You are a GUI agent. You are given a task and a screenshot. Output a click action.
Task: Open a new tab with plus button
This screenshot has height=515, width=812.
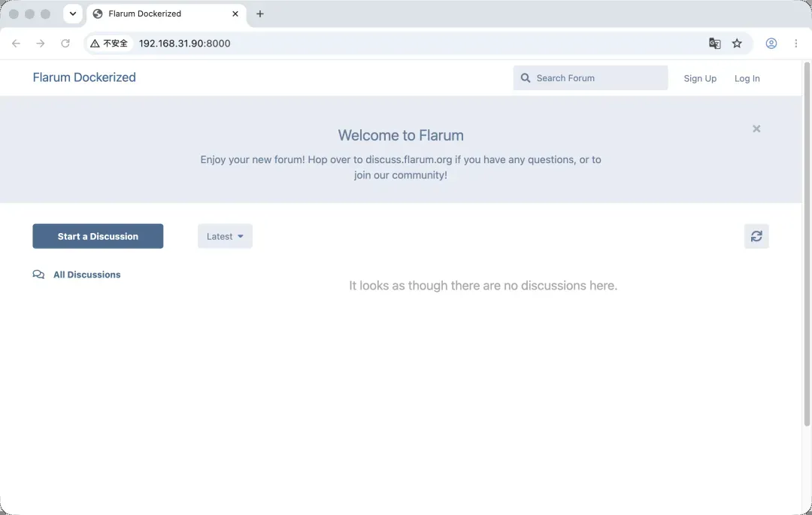(260, 14)
